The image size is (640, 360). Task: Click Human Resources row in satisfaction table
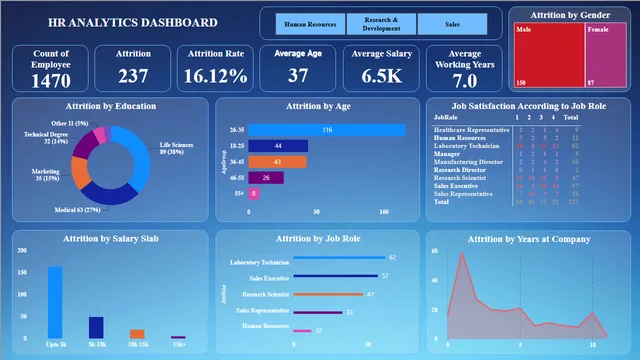click(x=506, y=138)
